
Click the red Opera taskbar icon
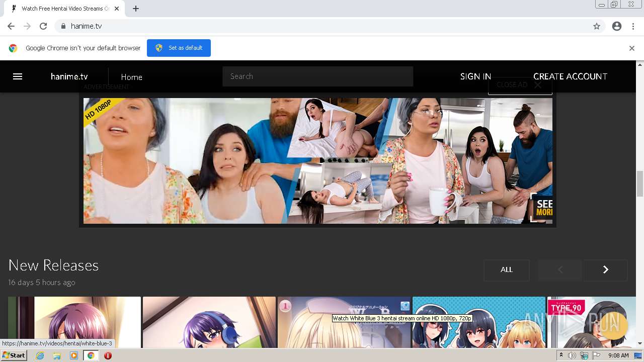pos(108,355)
